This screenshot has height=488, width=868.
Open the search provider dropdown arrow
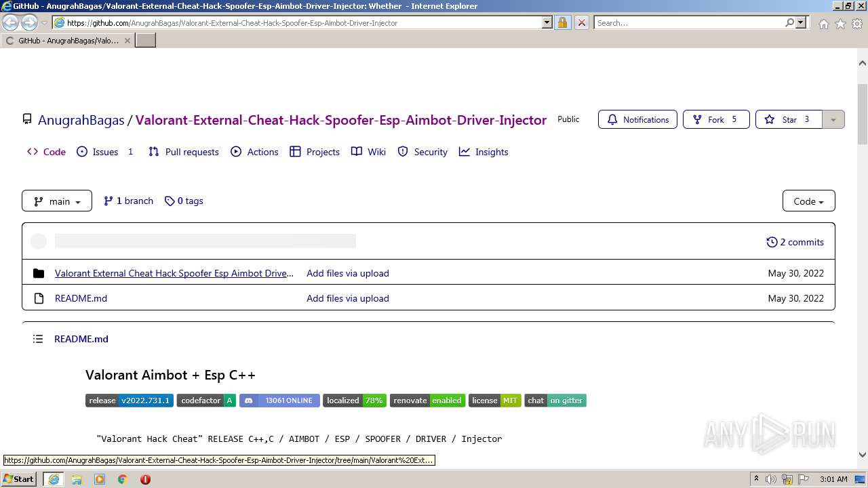(x=801, y=22)
